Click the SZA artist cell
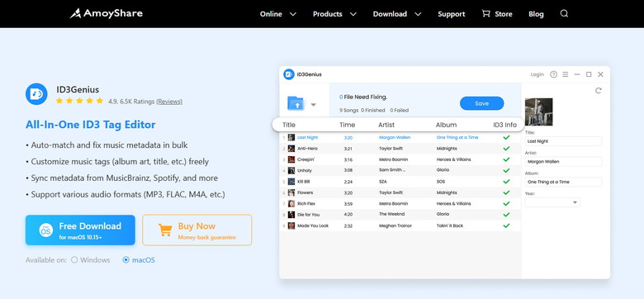Viewport: 644px width, 299px height. point(383,182)
